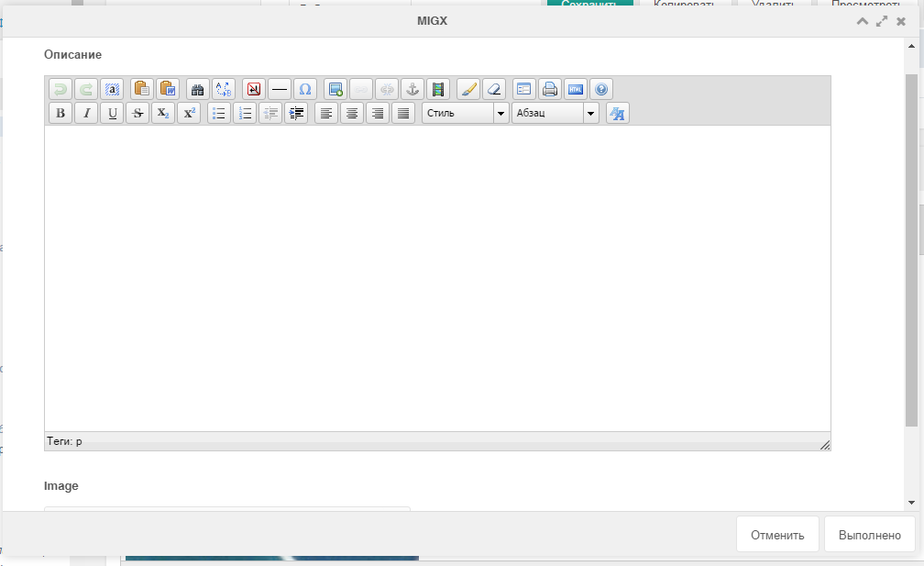Center-align the text
Viewport: 924px width, 566px height.
coord(352,113)
